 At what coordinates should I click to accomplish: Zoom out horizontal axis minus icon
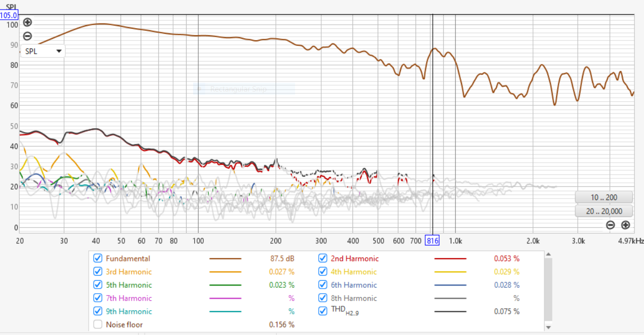point(610,225)
